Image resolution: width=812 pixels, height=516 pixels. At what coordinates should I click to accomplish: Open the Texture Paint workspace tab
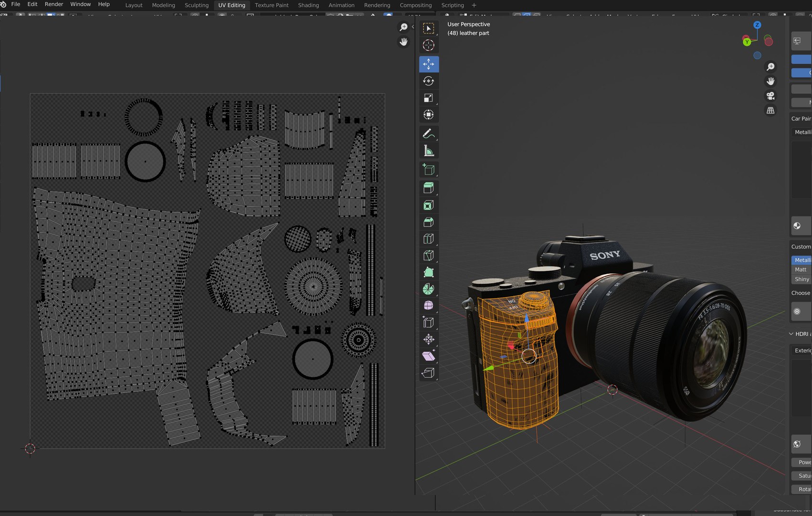pyautogui.click(x=272, y=5)
